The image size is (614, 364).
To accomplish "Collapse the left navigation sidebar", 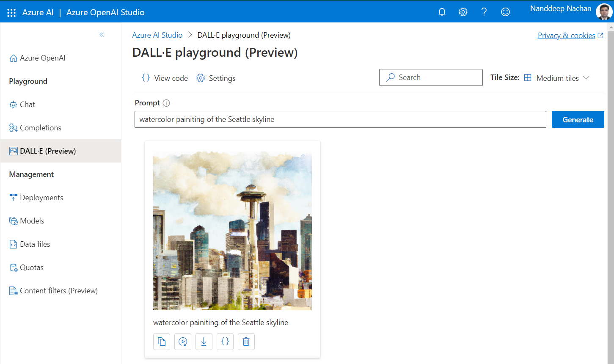I will pos(102,35).
